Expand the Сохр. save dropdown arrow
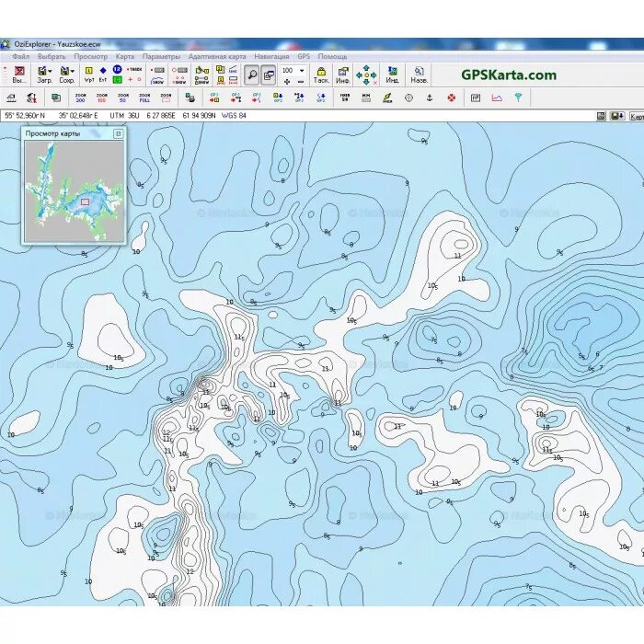Screen dimensions: 644x644 click(x=73, y=71)
